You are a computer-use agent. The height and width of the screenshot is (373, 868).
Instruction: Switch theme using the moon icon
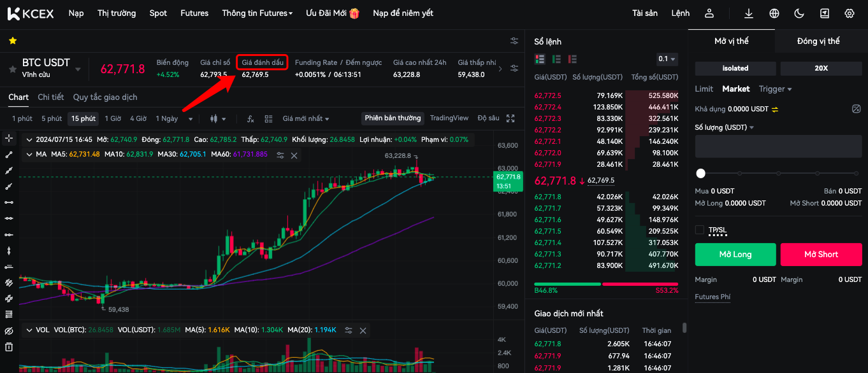[799, 13]
